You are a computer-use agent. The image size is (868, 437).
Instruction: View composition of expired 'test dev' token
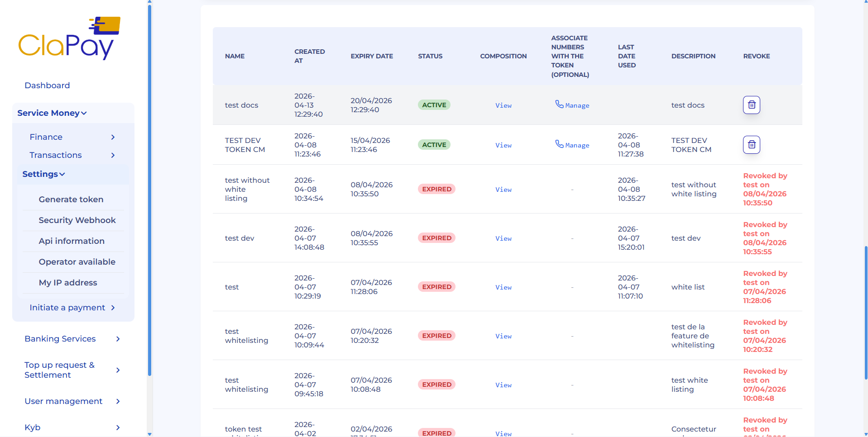(x=503, y=238)
